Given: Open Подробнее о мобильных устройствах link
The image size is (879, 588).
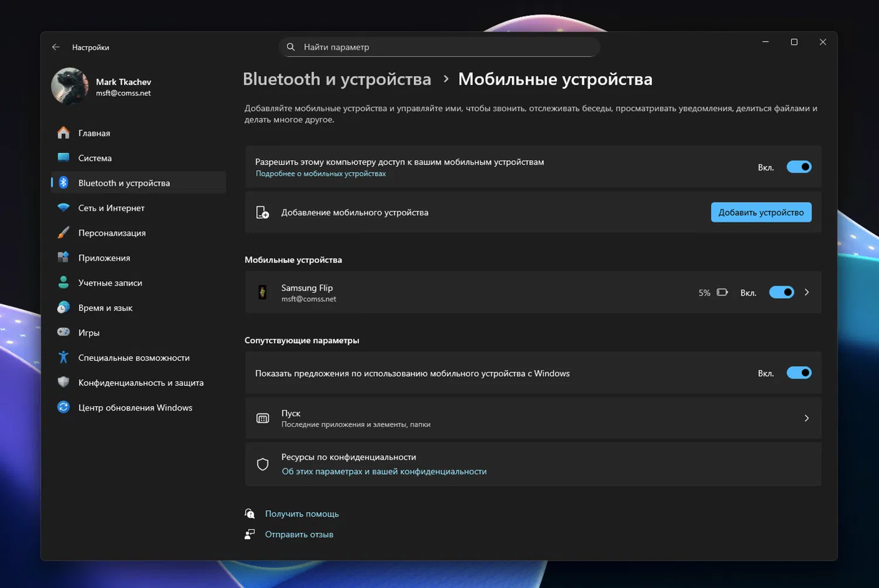Looking at the screenshot, I should point(321,173).
